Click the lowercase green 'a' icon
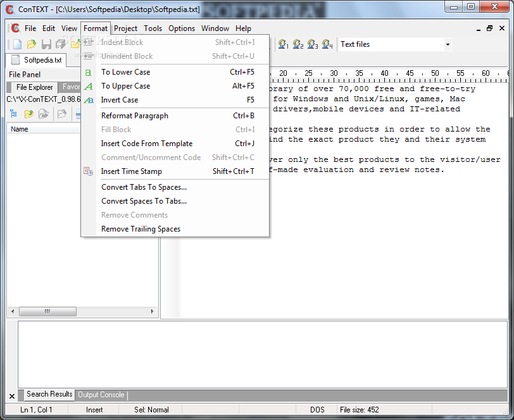Viewport: 514px width, 420px height. (88, 72)
